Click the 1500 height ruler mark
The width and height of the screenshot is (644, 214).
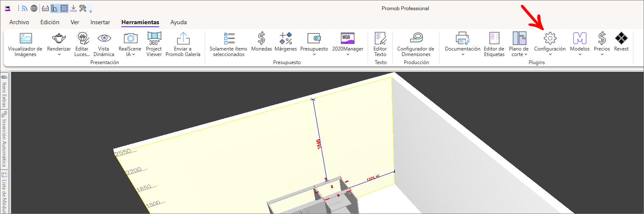[154, 205]
